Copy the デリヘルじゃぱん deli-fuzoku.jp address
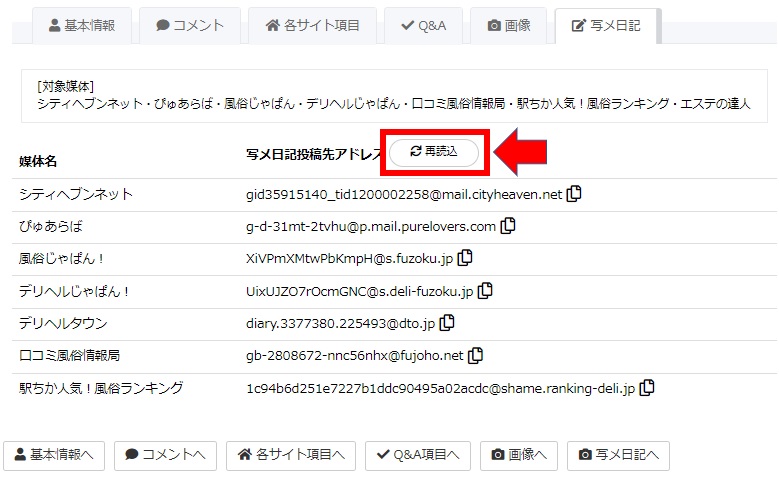This screenshot has width=779, height=478. [x=485, y=290]
